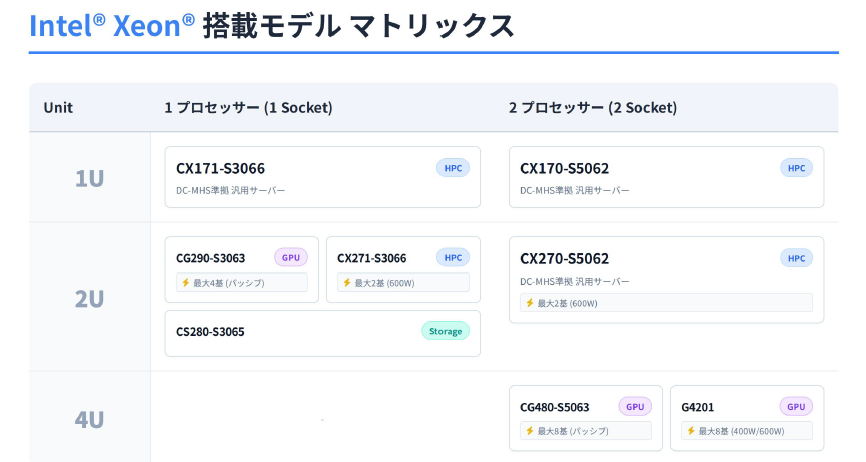The width and height of the screenshot is (866, 462).
Task: Select the CG480-S5063 GPU server
Action: pyautogui.click(x=560, y=407)
